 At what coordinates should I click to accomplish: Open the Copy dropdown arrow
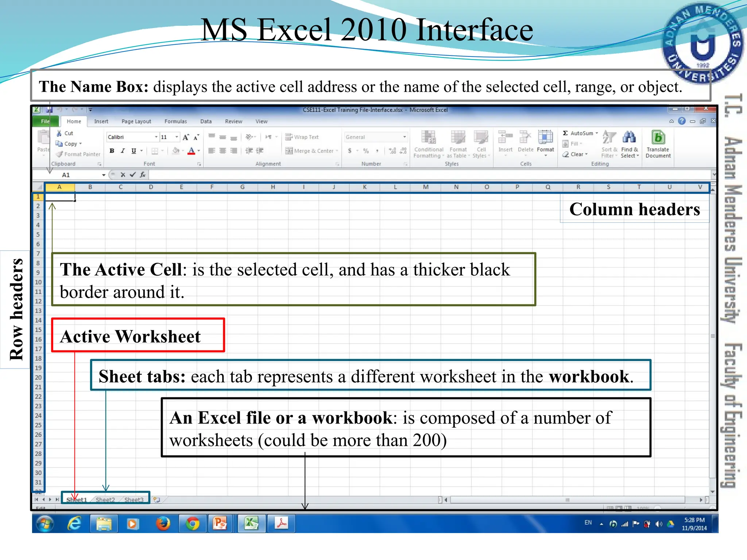(80, 144)
